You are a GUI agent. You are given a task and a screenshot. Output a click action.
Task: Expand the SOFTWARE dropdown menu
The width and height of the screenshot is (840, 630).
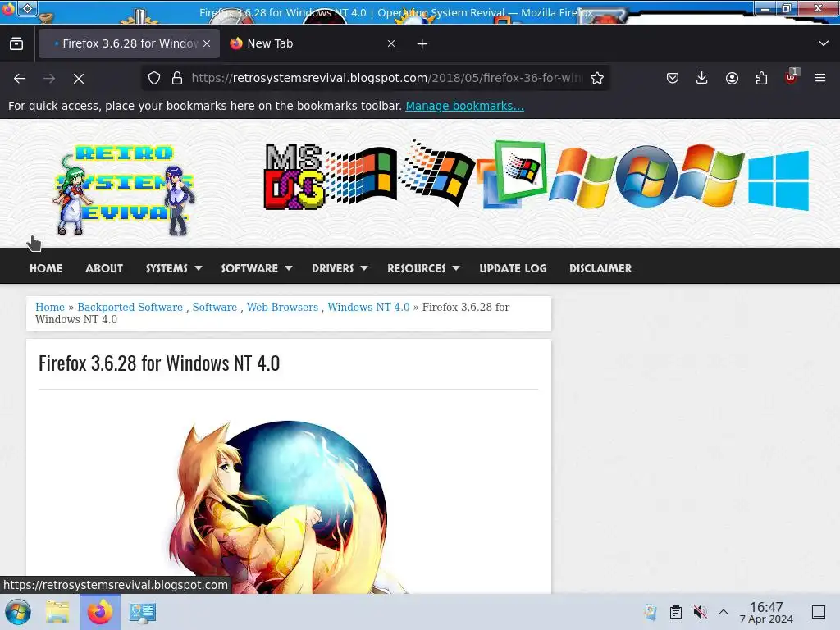[257, 268]
